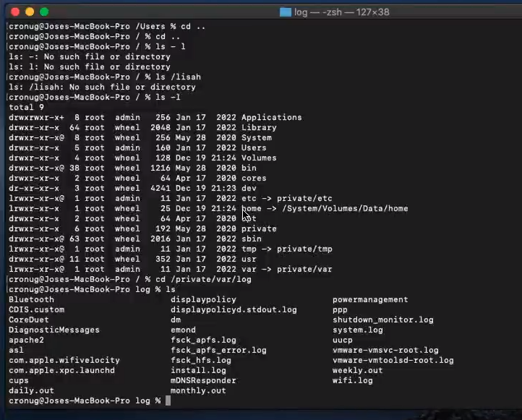Screen dimensions: 522x420
Task: Select the 'System' directory listing name
Action: 257,138
